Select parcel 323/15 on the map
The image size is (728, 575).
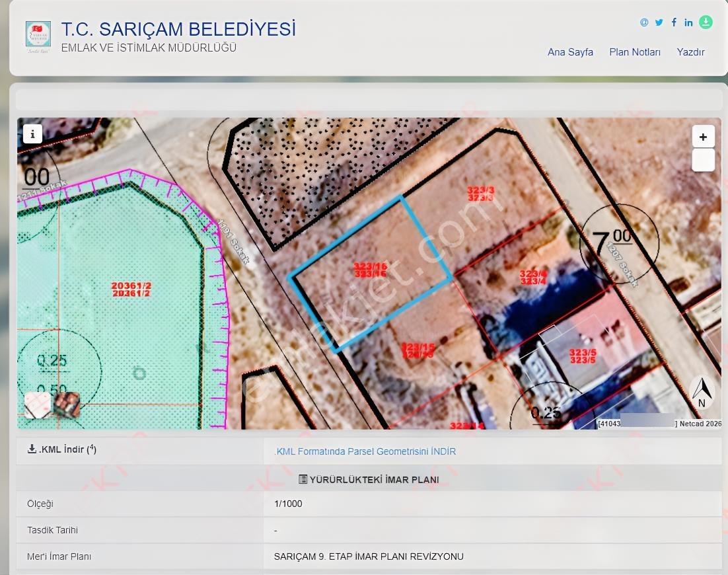click(418, 351)
